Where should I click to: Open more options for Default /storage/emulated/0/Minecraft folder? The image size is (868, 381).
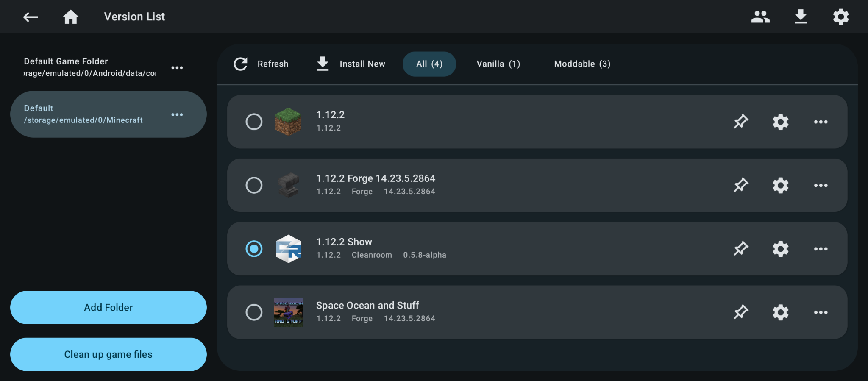(x=177, y=115)
